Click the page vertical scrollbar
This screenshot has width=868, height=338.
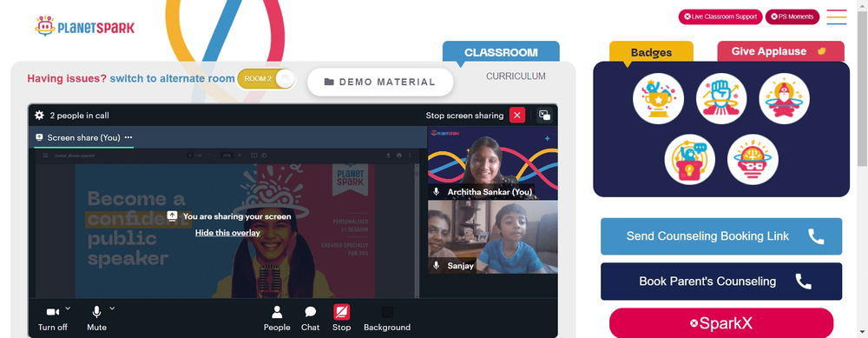coord(863,89)
